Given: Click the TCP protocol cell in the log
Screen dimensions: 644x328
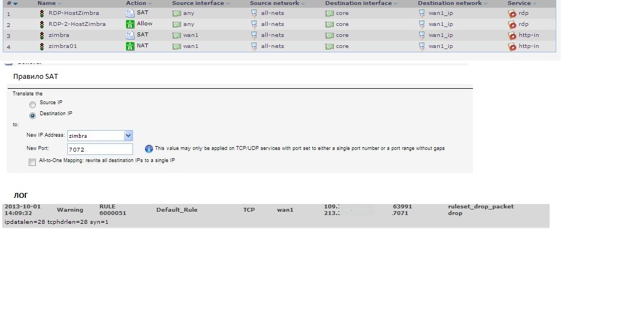Looking at the screenshot, I should tap(249, 210).
